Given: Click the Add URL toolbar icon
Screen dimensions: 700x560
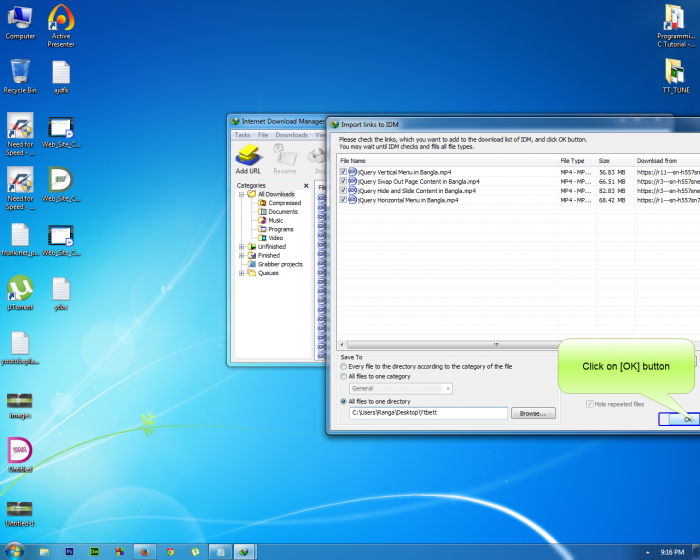Looking at the screenshot, I should [248, 158].
